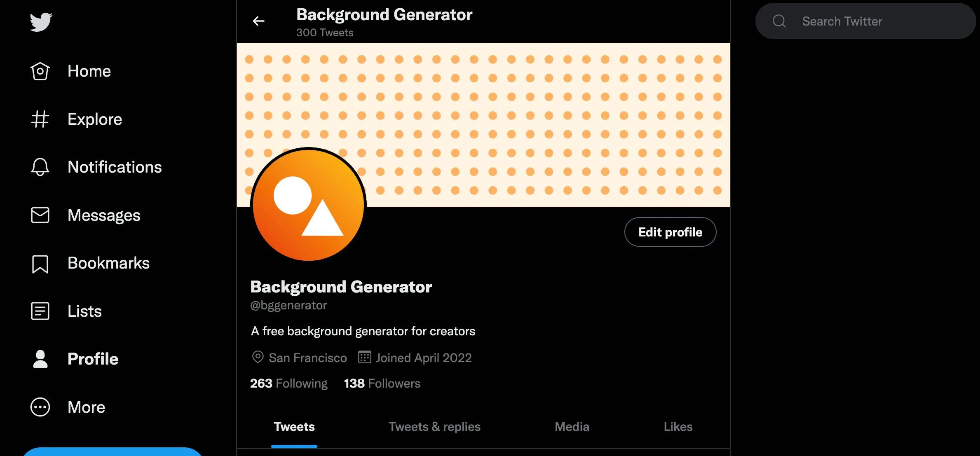Click the Twitter bird logo icon
Viewport: 980px width, 456px height.
click(40, 21)
